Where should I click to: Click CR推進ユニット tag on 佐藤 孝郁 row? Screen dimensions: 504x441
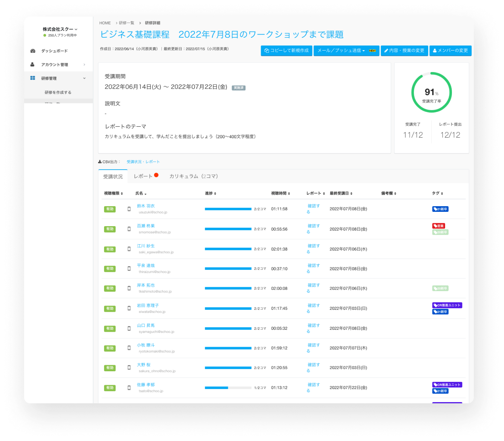tap(447, 385)
